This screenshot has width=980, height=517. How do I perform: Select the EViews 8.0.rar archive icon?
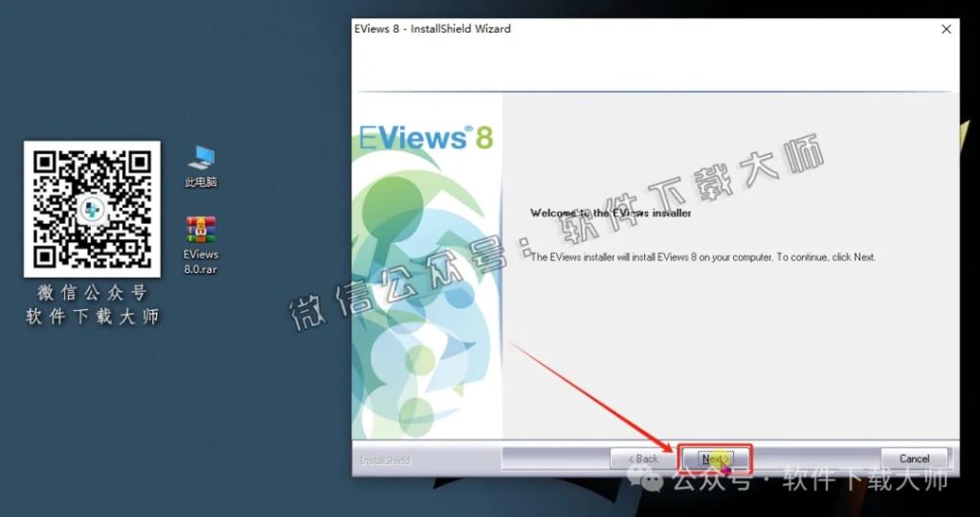(201, 246)
